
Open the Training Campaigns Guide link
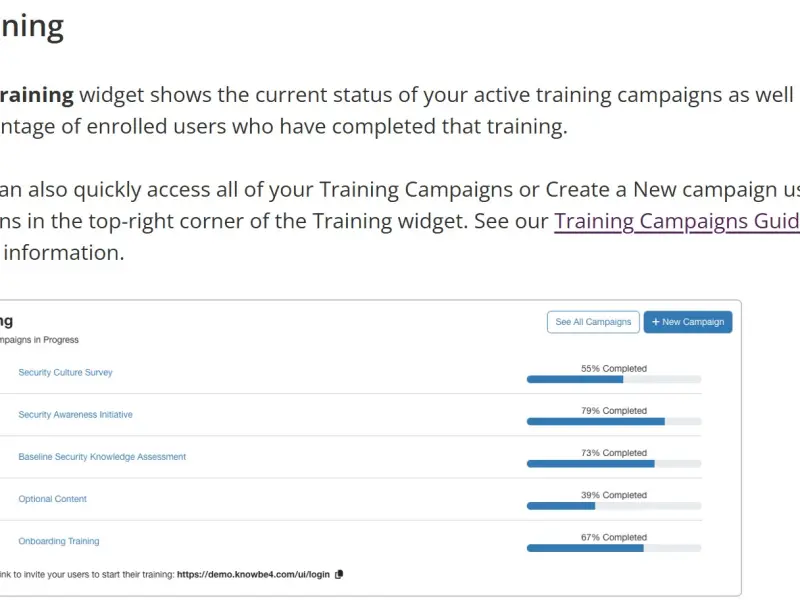coord(677,221)
